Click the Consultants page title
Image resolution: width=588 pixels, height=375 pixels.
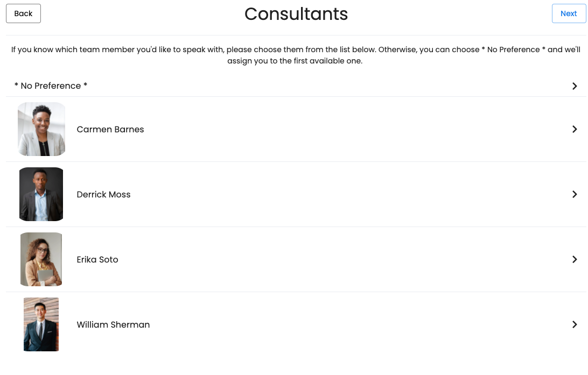[296, 14]
